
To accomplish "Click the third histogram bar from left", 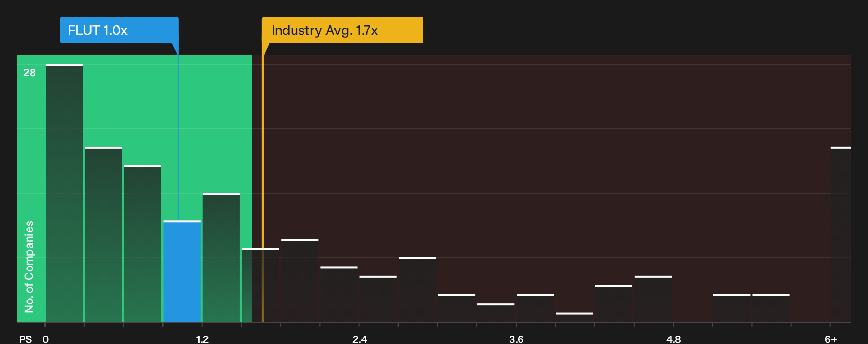I will [x=142, y=243].
